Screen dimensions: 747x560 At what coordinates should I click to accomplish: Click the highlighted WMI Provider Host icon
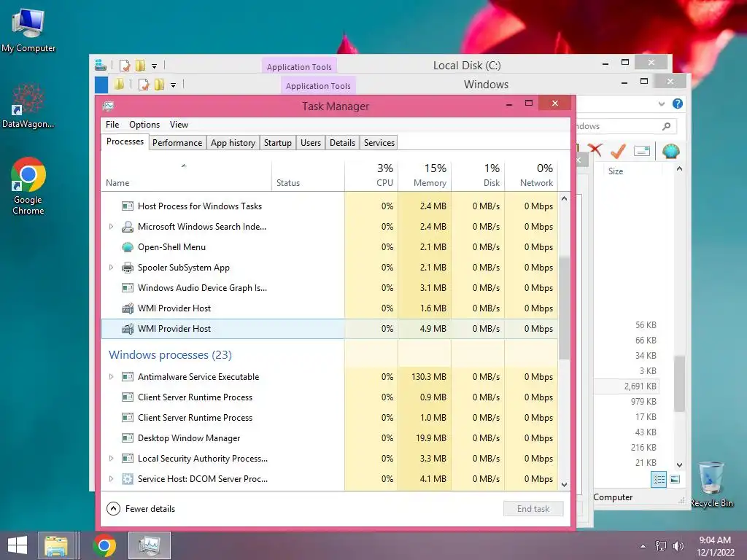(127, 329)
